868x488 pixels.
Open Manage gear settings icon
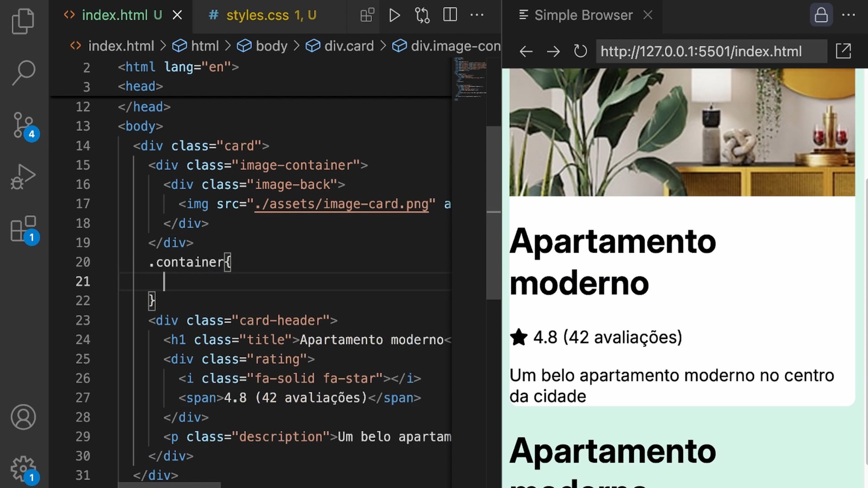(x=23, y=468)
